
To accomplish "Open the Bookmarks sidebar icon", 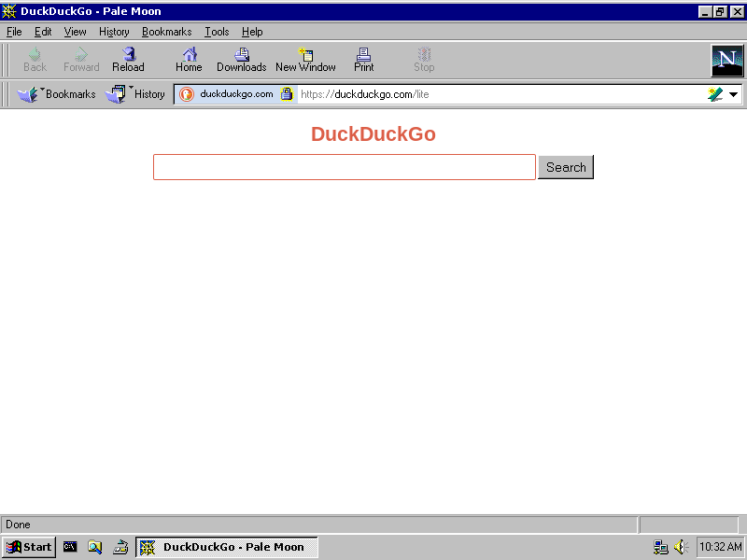I will 26,93.
